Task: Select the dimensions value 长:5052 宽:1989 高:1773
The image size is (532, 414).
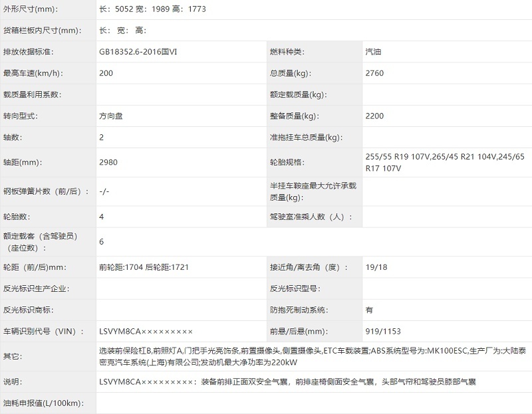Action: pyautogui.click(x=152, y=9)
